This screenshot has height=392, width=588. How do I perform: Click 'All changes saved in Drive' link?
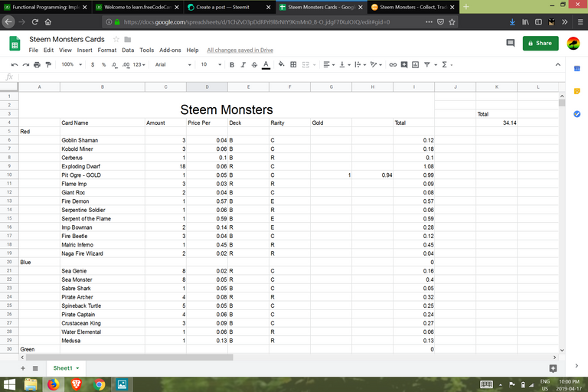coord(240,51)
